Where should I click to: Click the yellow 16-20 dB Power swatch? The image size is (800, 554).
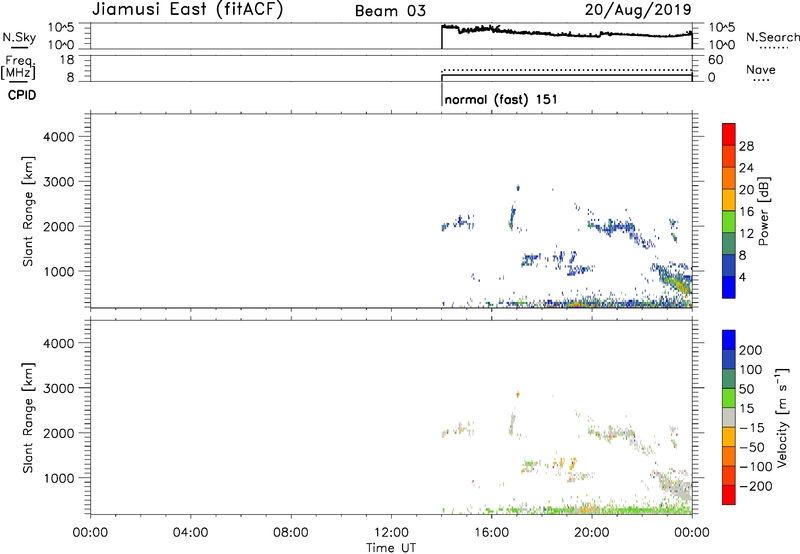(729, 199)
